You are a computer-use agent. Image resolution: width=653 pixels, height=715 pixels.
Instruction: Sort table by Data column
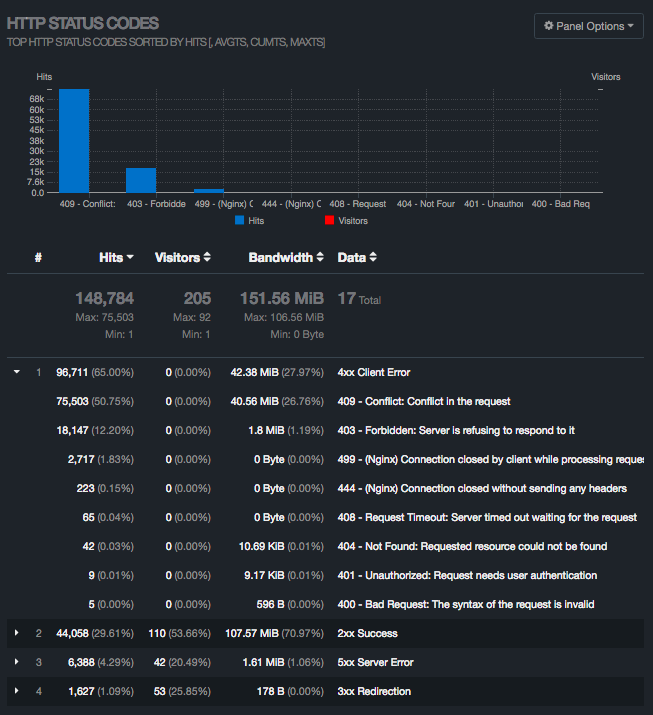[x=357, y=257]
